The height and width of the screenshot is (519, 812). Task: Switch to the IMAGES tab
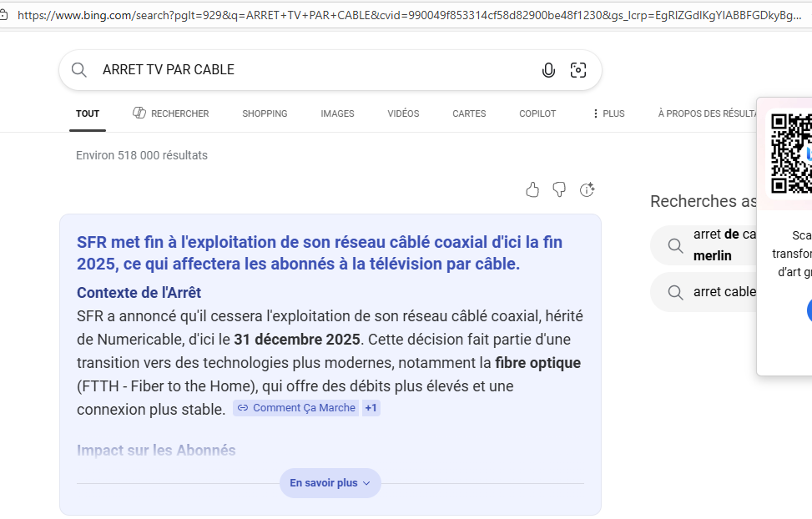337,113
